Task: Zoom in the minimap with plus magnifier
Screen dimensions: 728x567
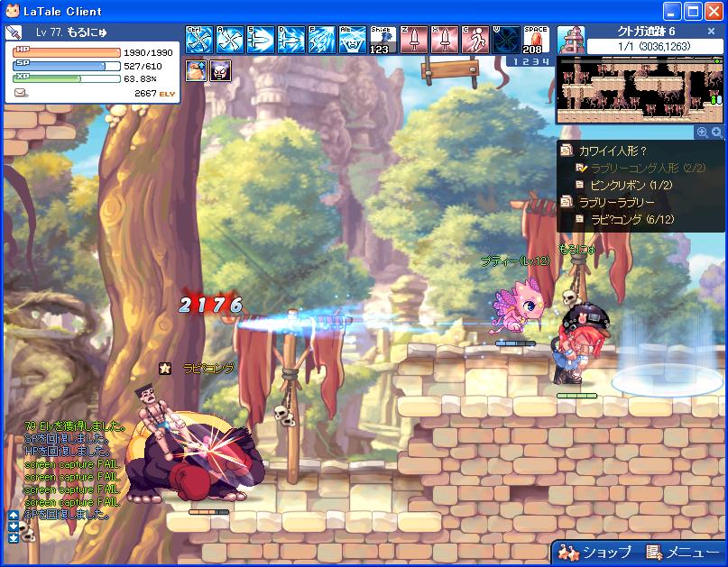Action: point(703,133)
